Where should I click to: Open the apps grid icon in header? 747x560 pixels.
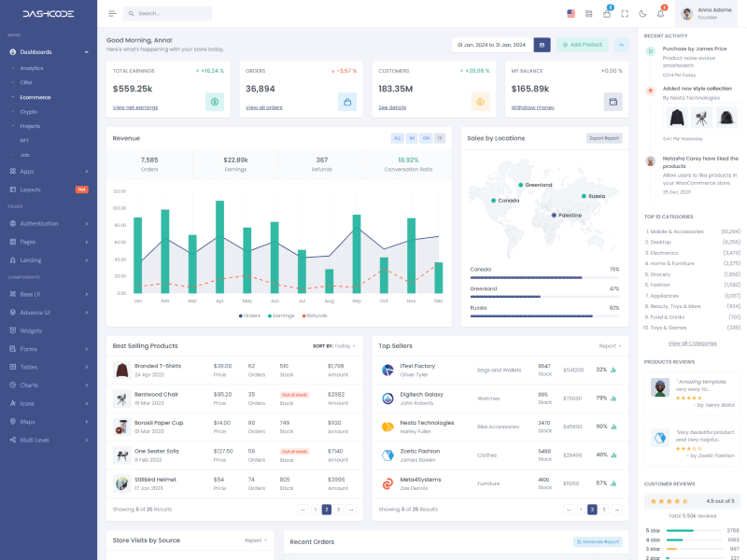point(589,14)
